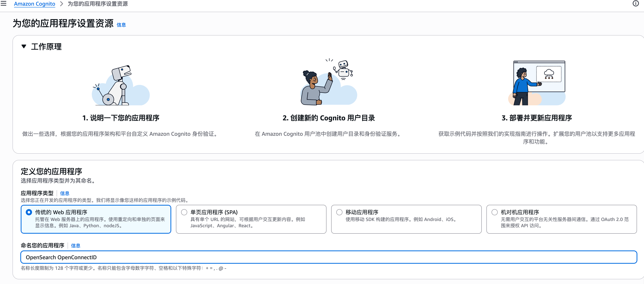Collapse the 工作原理 section triangle

coord(24,46)
